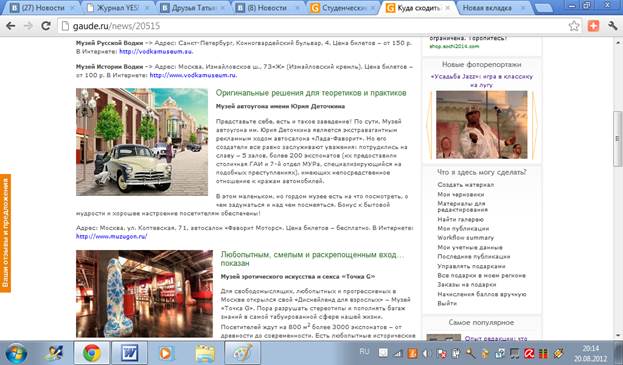Open the Avira red umbrella tray icon
623x365 pixels.
point(529,353)
